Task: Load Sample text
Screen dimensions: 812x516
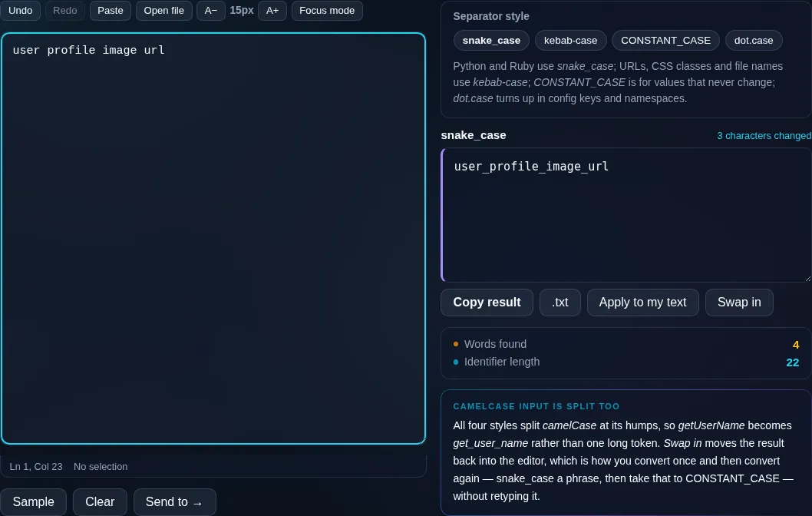Action: [33, 501]
